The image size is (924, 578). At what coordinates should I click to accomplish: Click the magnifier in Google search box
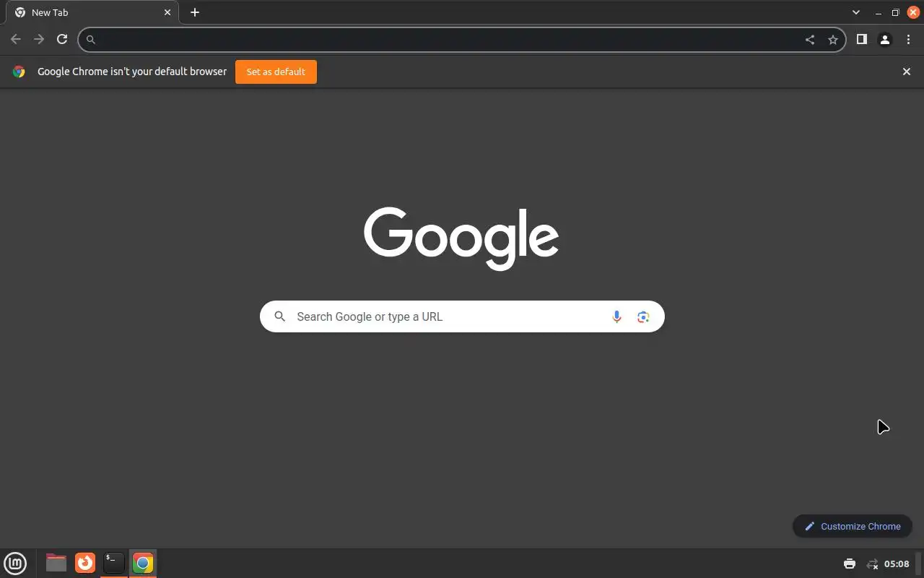tap(280, 316)
